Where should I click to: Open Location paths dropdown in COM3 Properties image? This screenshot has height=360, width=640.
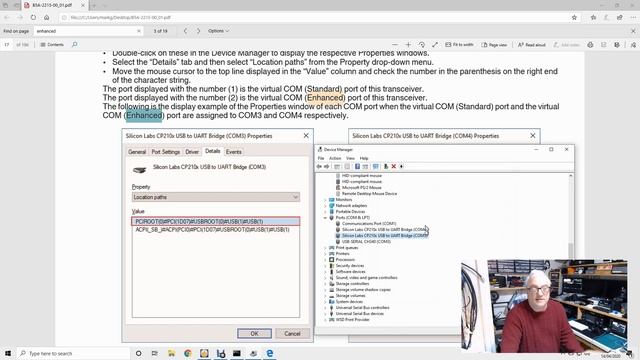216,197
